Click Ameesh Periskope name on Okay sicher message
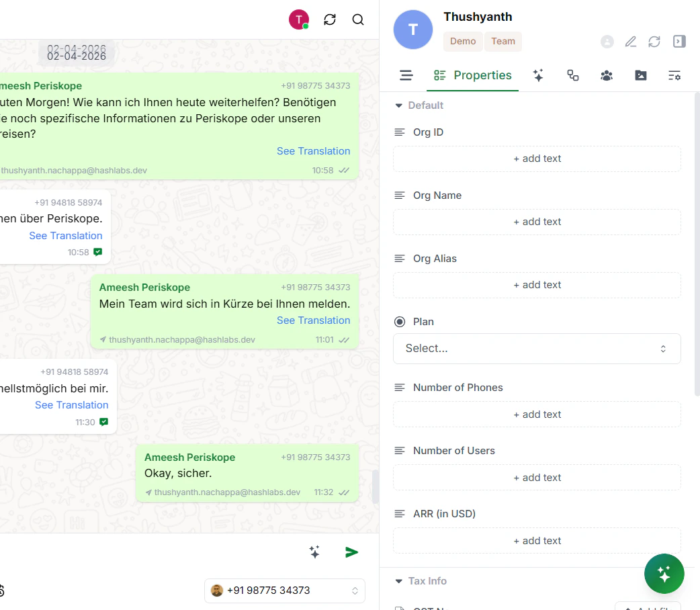This screenshot has height=610, width=700. 189,457
